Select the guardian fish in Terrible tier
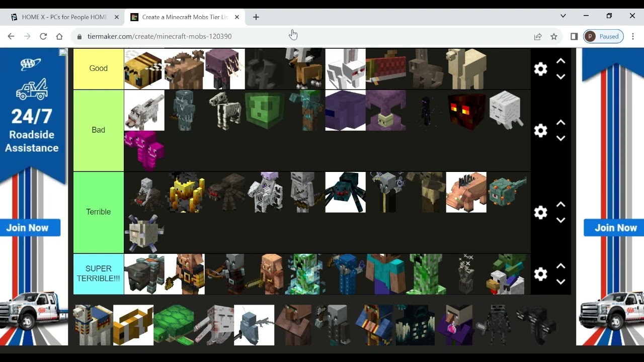The width and height of the screenshot is (644, 362). pos(506,193)
